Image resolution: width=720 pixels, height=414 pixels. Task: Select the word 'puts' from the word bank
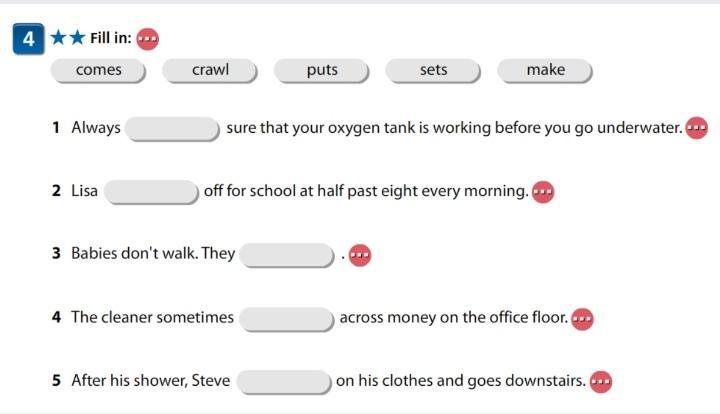323,70
